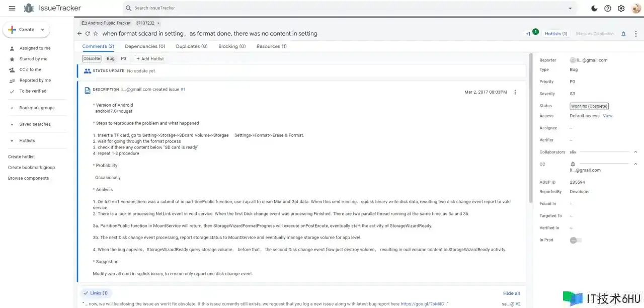644x308 pixels.
Task: Click the description document icon
Action: pyautogui.click(x=88, y=90)
